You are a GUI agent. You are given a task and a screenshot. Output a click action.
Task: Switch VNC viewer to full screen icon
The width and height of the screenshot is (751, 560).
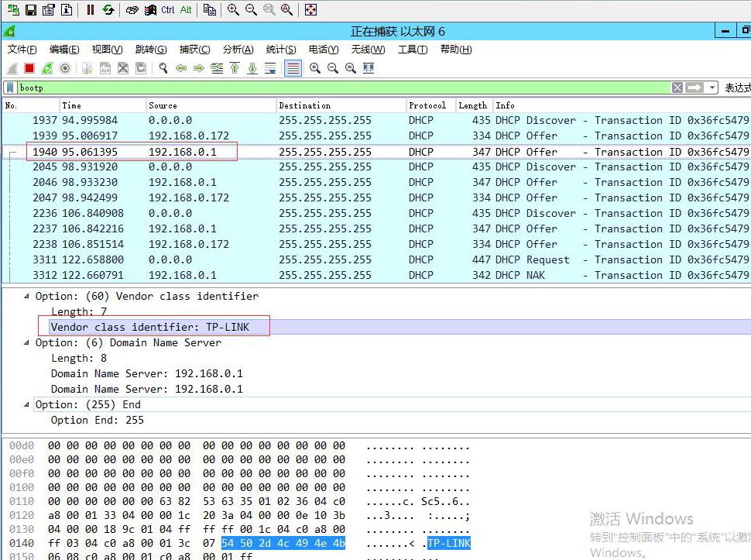pos(310,9)
